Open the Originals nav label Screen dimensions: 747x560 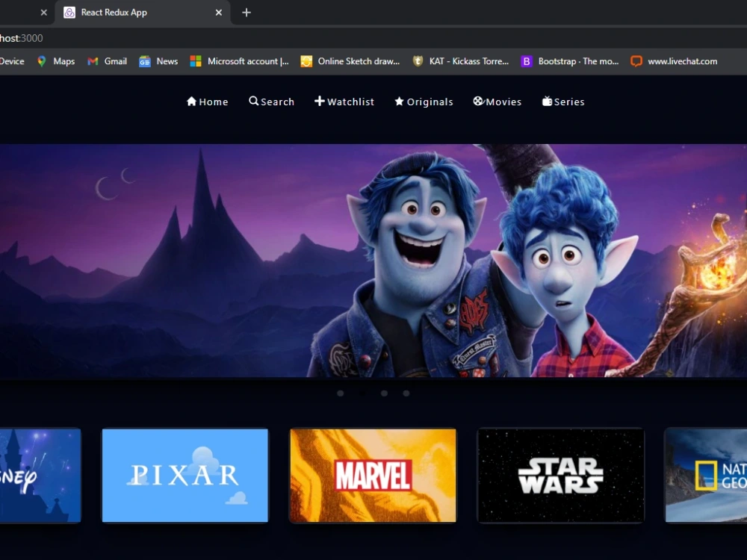point(430,102)
